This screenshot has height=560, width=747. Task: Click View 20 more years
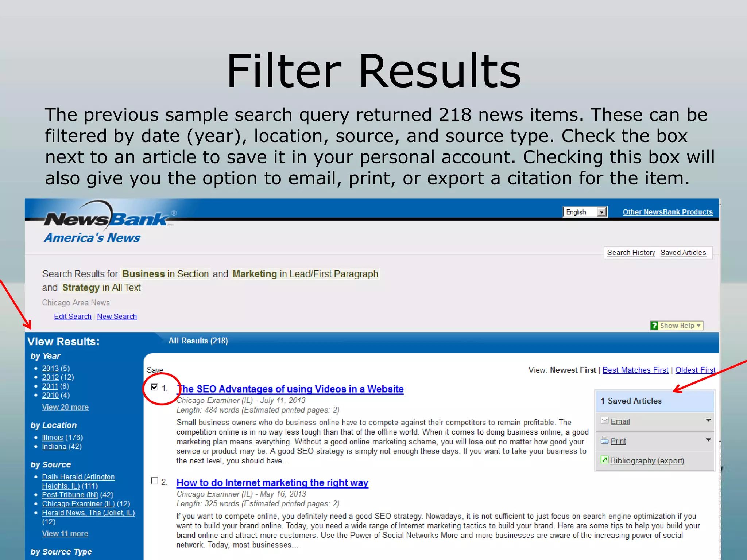[x=65, y=407]
